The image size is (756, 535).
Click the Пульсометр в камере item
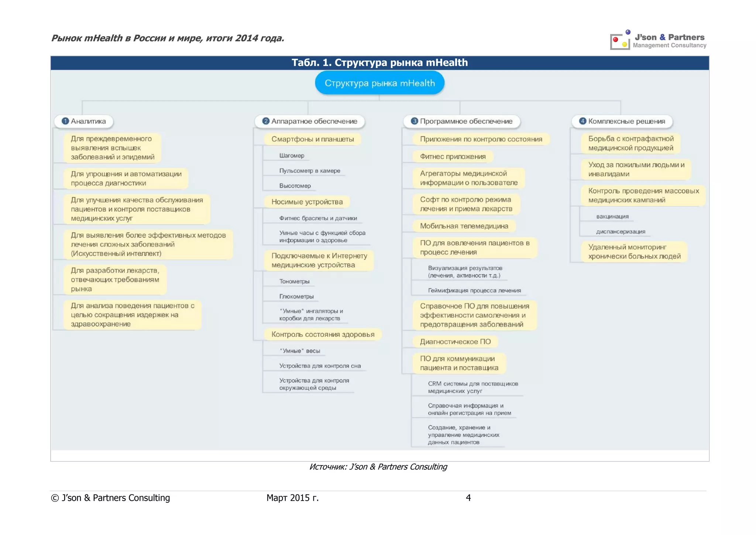pos(310,171)
